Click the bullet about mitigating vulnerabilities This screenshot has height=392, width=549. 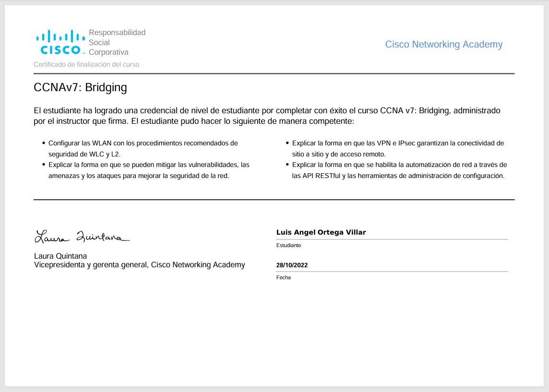tap(148, 170)
